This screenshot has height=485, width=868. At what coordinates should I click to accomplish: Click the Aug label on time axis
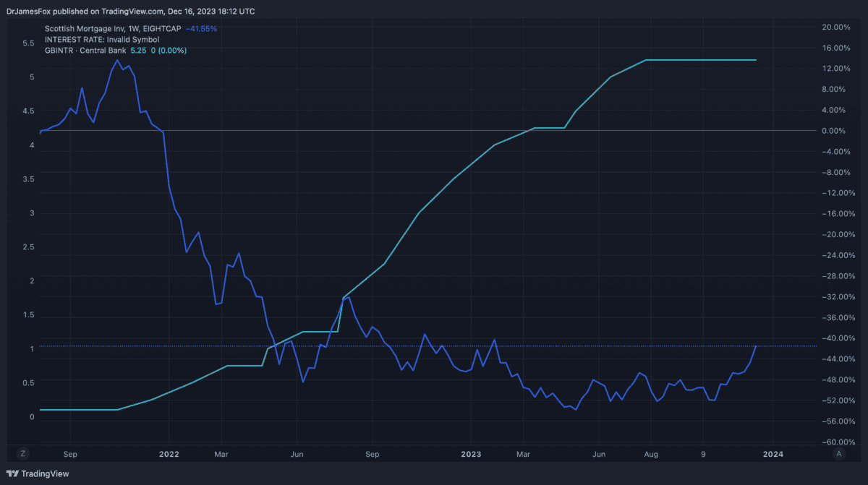coord(651,454)
